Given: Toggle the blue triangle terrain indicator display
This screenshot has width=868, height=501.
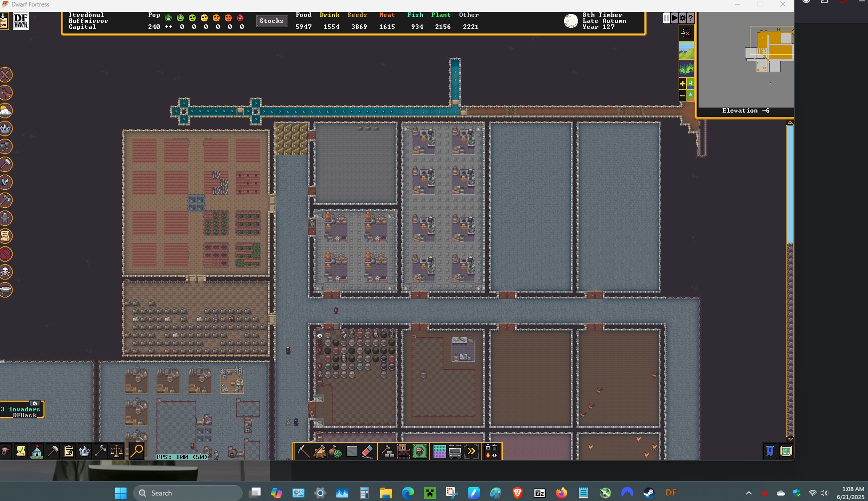Looking at the screenshot, I should pyautogui.click(x=691, y=95).
